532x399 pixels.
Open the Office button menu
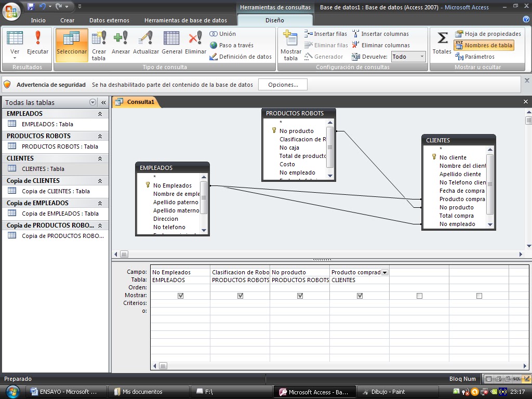[x=11, y=11]
